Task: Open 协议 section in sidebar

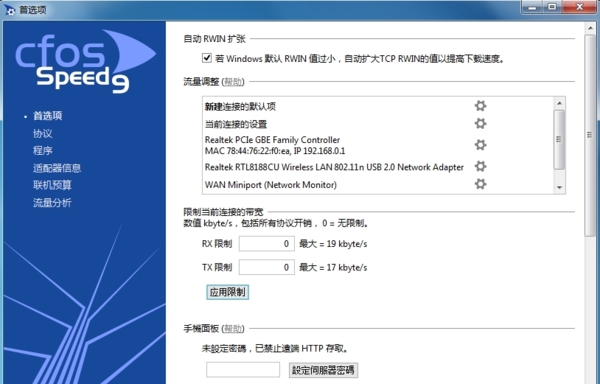Action: click(x=42, y=133)
